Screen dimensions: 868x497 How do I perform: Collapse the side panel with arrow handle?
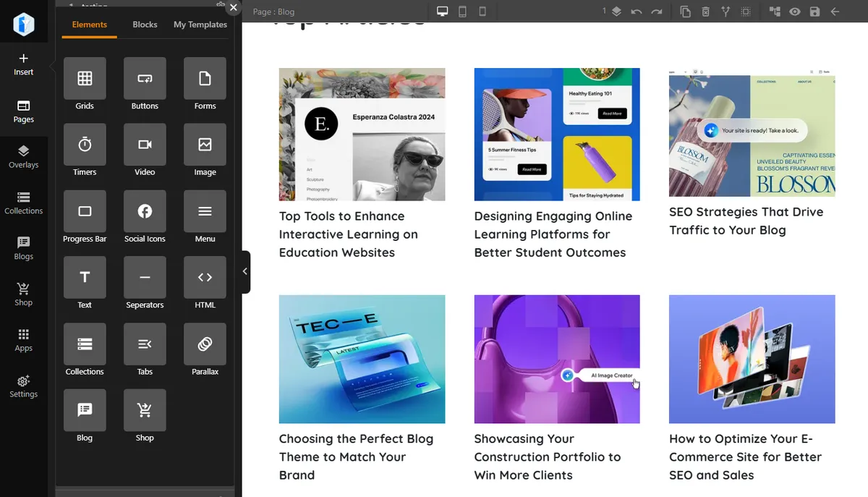coord(245,271)
